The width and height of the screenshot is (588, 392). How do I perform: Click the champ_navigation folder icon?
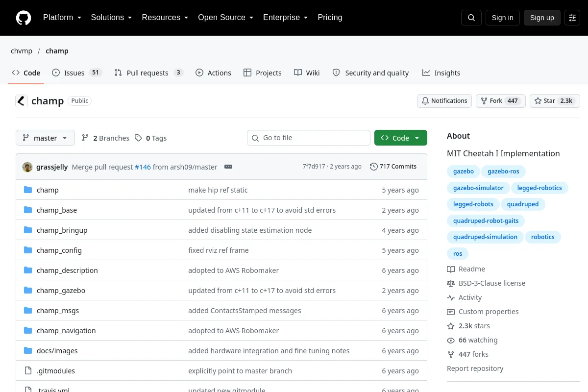[x=28, y=330]
